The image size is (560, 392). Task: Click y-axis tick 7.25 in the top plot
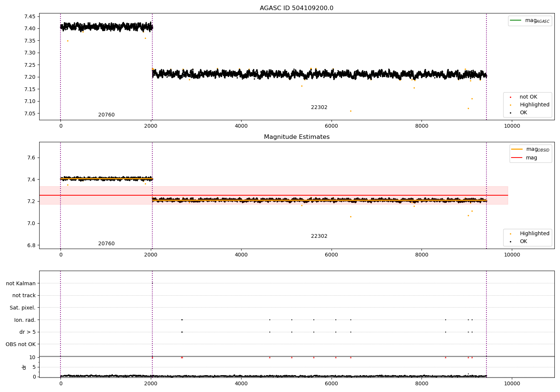pos(30,65)
